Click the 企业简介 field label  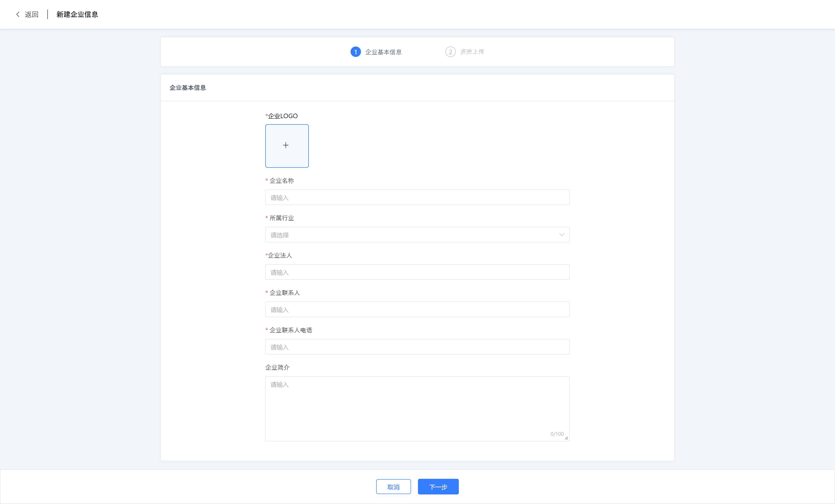(277, 367)
